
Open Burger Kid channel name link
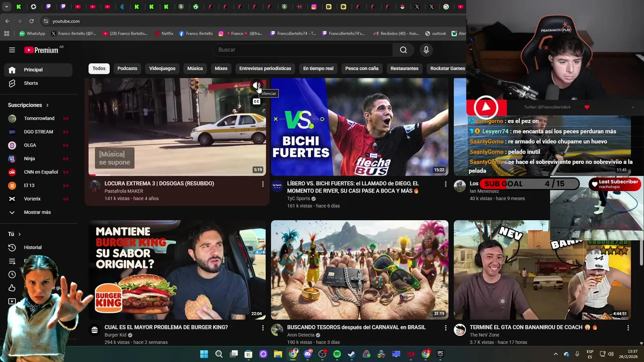coord(115,335)
